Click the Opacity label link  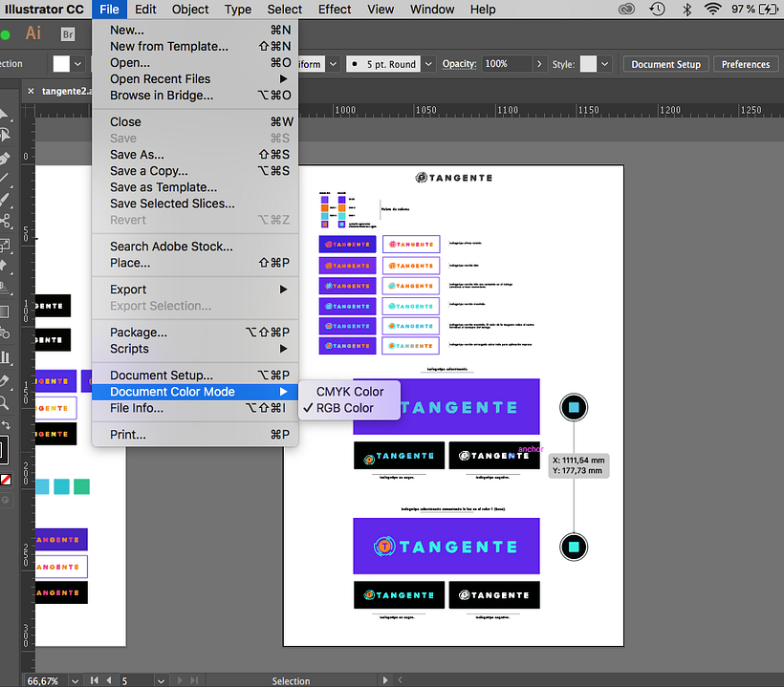click(x=459, y=64)
